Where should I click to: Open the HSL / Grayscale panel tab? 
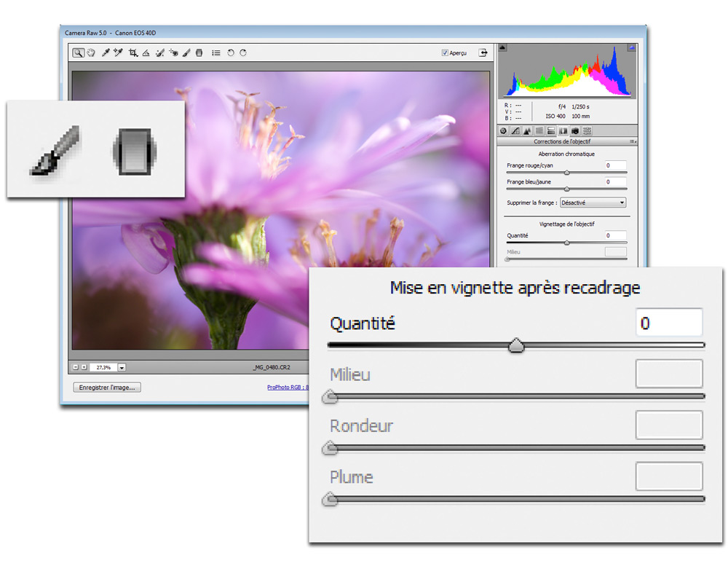(539, 131)
